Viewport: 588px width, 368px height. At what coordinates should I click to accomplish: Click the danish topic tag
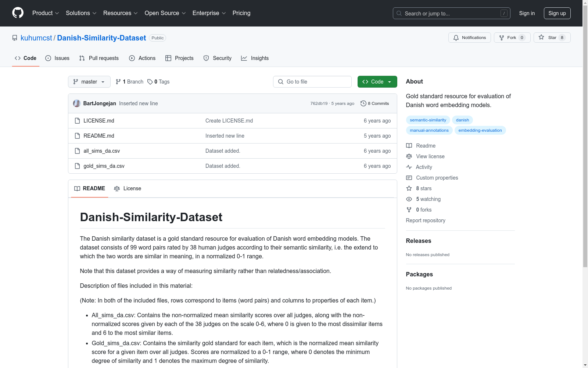pos(462,120)
